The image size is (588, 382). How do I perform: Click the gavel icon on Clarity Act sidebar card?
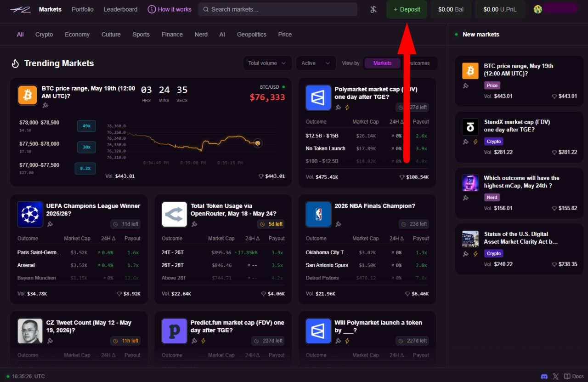pos(465,254)
